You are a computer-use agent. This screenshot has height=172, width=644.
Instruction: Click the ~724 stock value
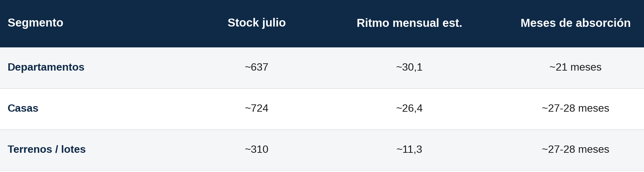pyautogui.click(x=256, y=108)
